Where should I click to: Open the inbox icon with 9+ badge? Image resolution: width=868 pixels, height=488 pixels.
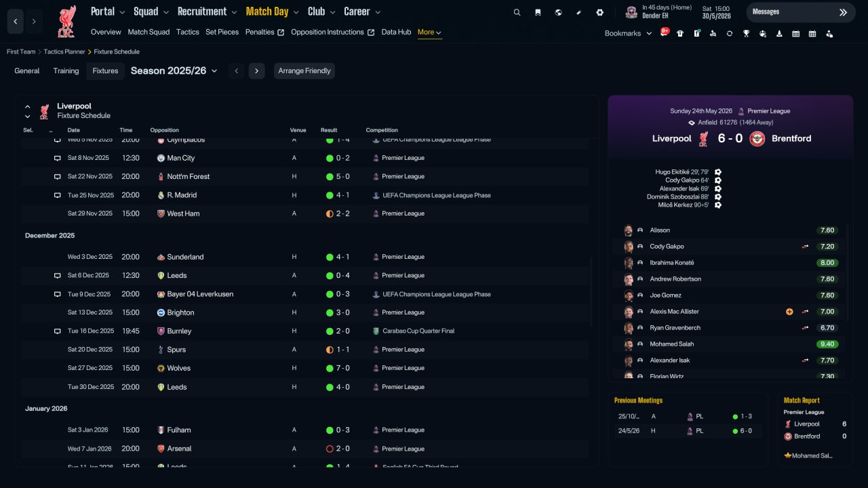click(664, 33)
